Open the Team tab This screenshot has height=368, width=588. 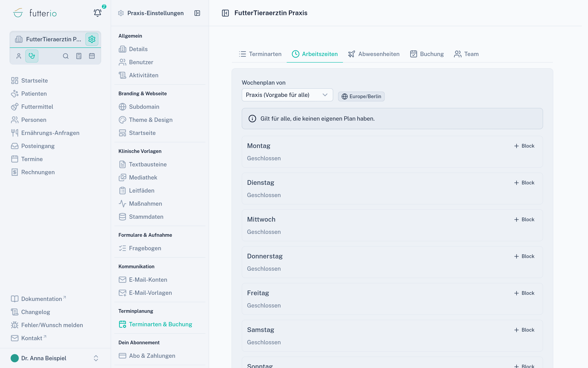coord(466,54)
